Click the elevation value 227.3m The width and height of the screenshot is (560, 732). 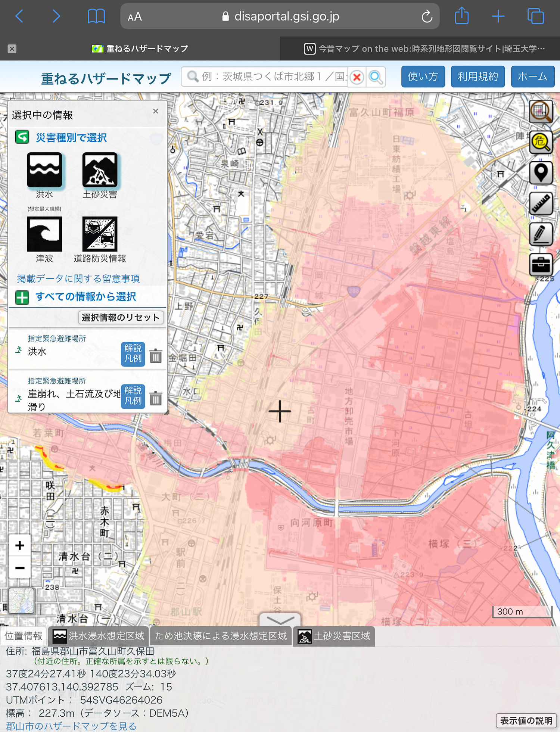tap(56, 713)
